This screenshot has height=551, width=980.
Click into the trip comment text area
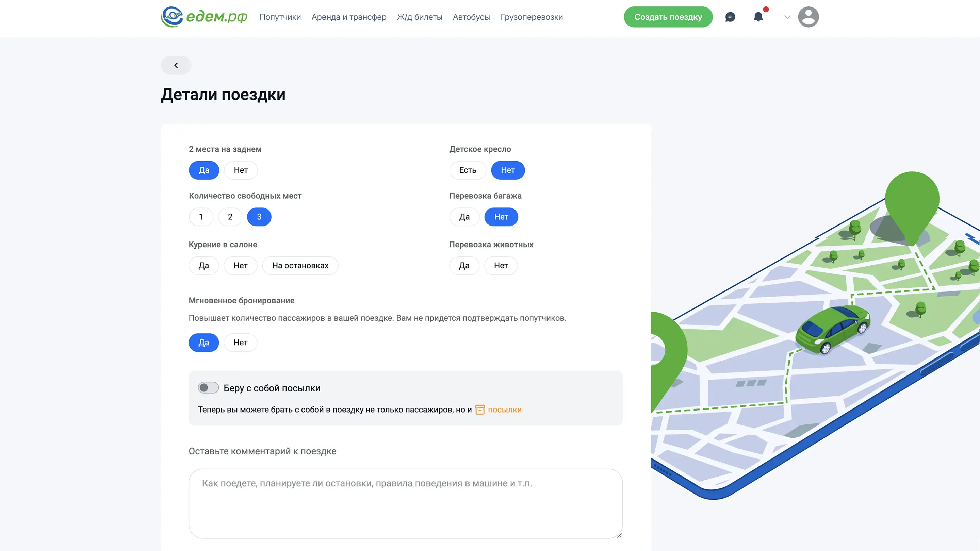[x=405, y=503]
